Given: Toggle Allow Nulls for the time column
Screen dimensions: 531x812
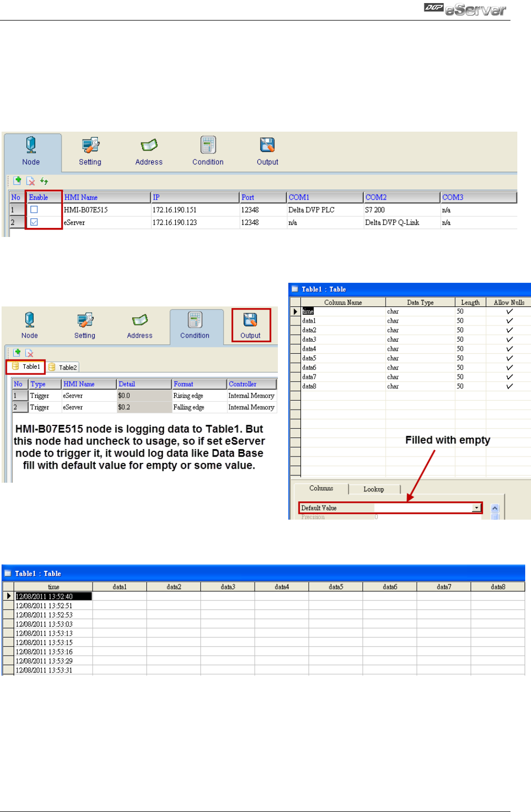Looking at the screenshot, I should (509, 312).
